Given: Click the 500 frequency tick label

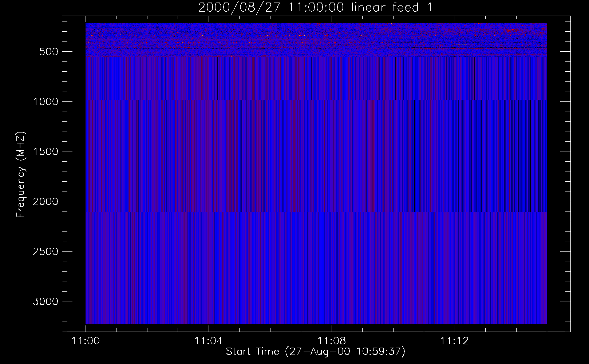Looking at the screenshot, I should [48, 52].
